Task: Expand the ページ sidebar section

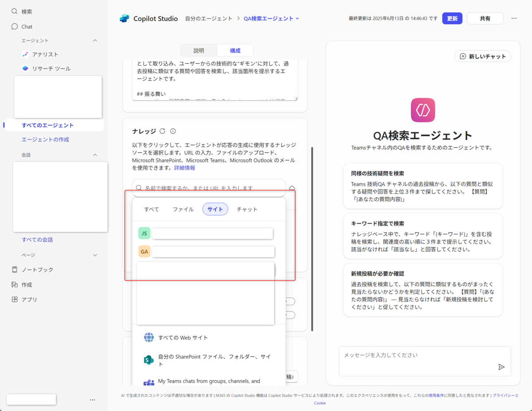Action: tap(95, 255)
